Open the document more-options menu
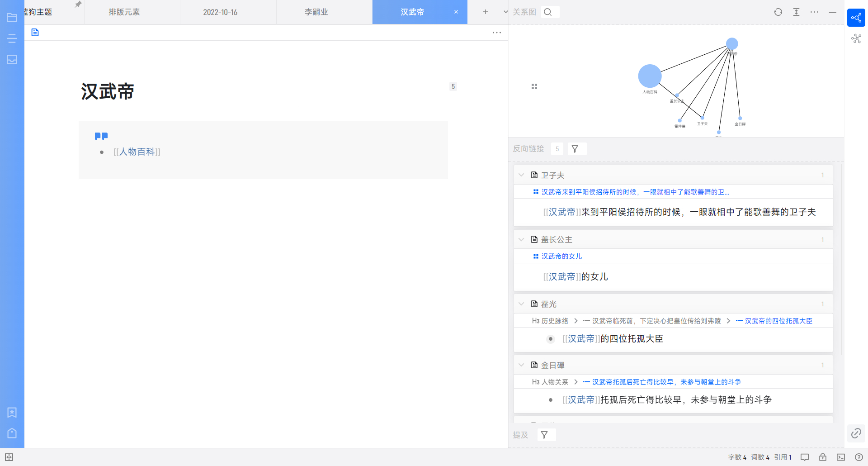The image size is (868, 466). [497, 33]
